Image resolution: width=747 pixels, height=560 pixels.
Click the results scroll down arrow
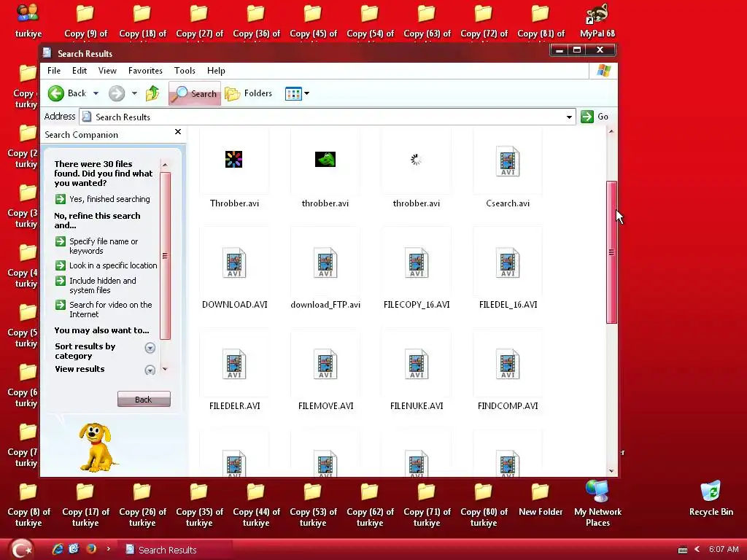click(612, 472)
